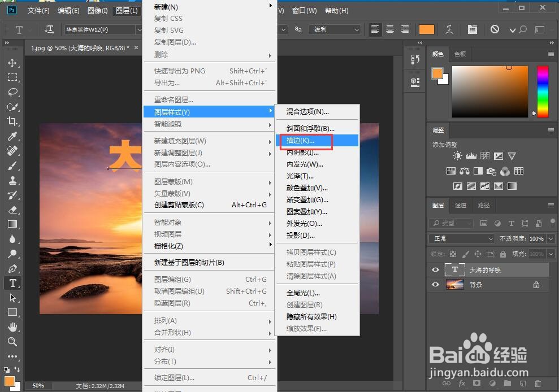
Task: Select the Zoom tool
Action: [13, 342]
